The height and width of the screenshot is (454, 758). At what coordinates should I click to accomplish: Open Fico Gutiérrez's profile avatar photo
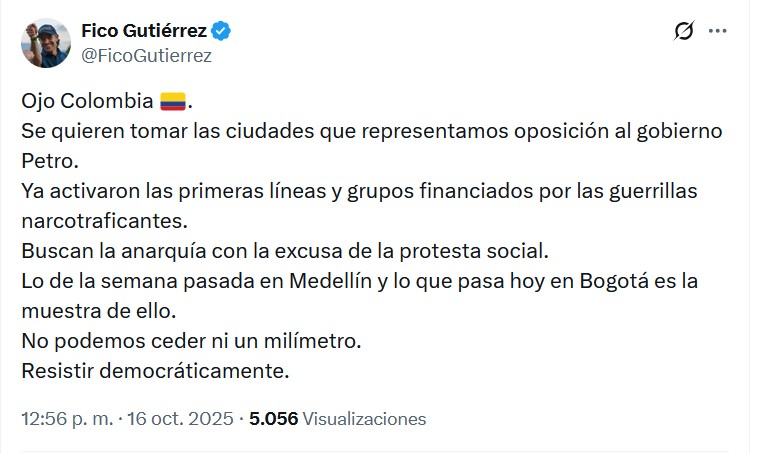coord(45,42)
